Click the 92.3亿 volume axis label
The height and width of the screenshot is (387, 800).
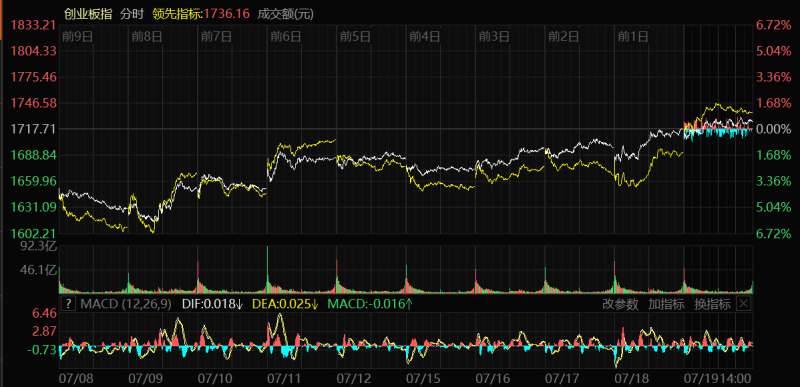[x=40, y=247]
